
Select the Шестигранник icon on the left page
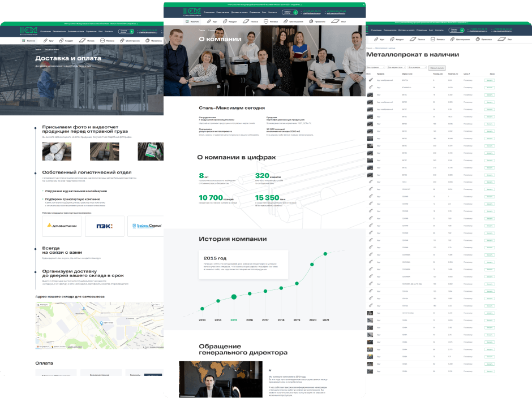click(122, 40)
